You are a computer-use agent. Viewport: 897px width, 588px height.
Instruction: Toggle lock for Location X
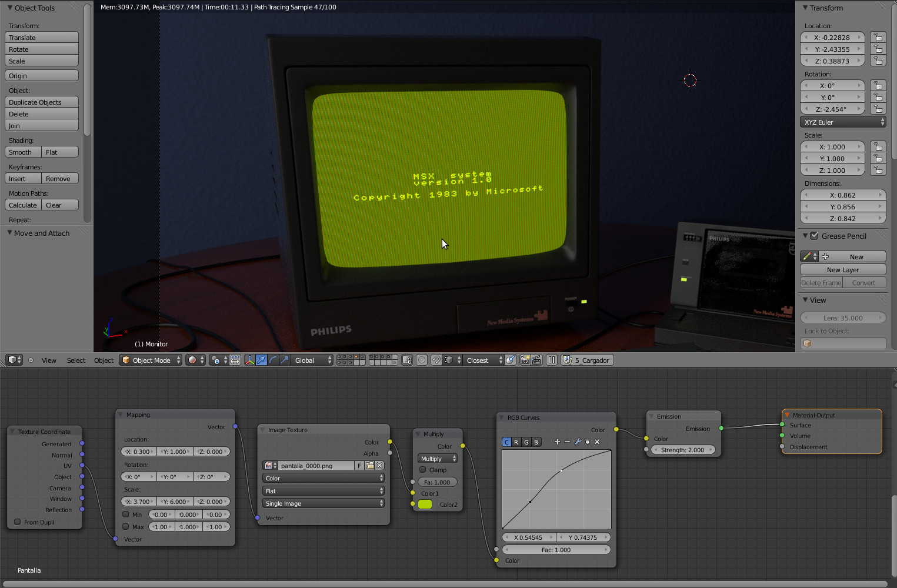[878, 37]
